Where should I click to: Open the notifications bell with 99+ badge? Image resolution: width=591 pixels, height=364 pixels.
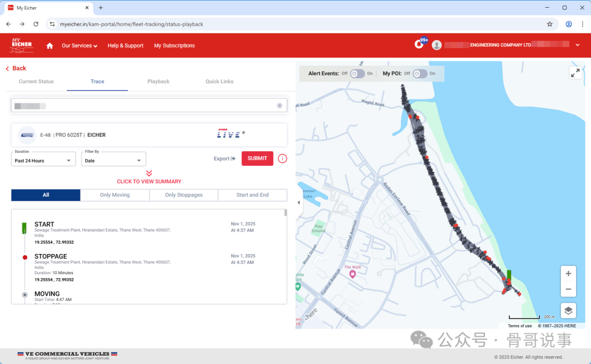pyautogui.click(x=419, y=44)
